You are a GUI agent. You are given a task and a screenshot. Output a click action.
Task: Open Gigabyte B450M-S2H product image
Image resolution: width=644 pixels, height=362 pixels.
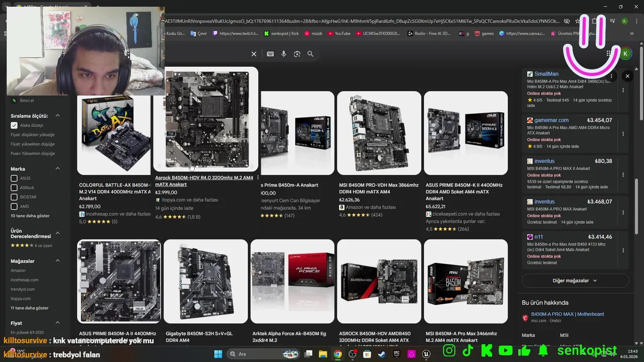[x=205, y=281]
